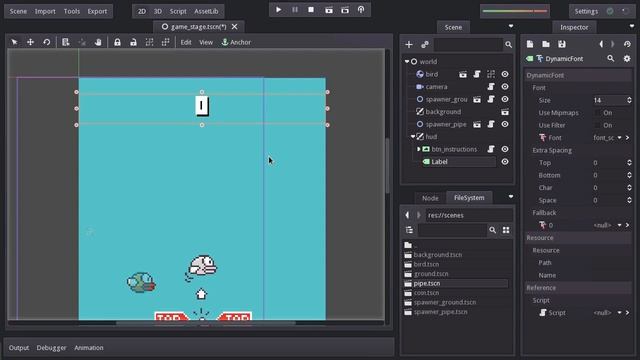Load a resource with Inspector folder icon
The image size is (640, 360).
546,44
